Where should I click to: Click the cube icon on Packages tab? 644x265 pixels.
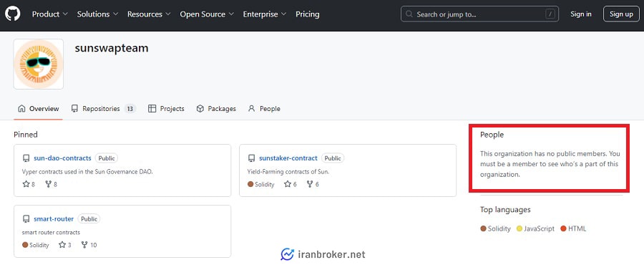(200, 109)
